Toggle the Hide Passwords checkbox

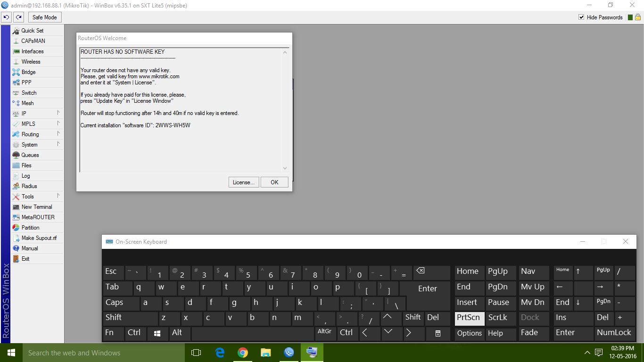582,17
